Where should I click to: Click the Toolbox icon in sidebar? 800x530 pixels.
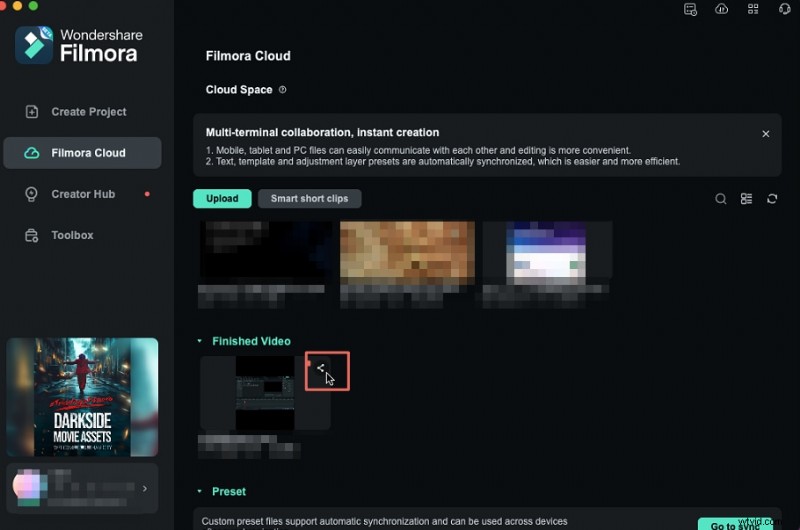[32, 235]
